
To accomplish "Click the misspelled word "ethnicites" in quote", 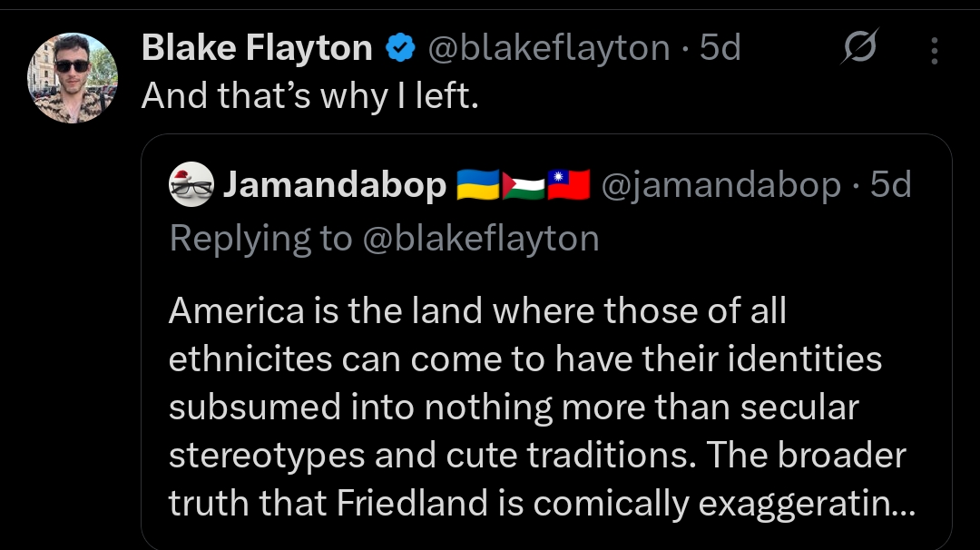I will tap(250, 359).
